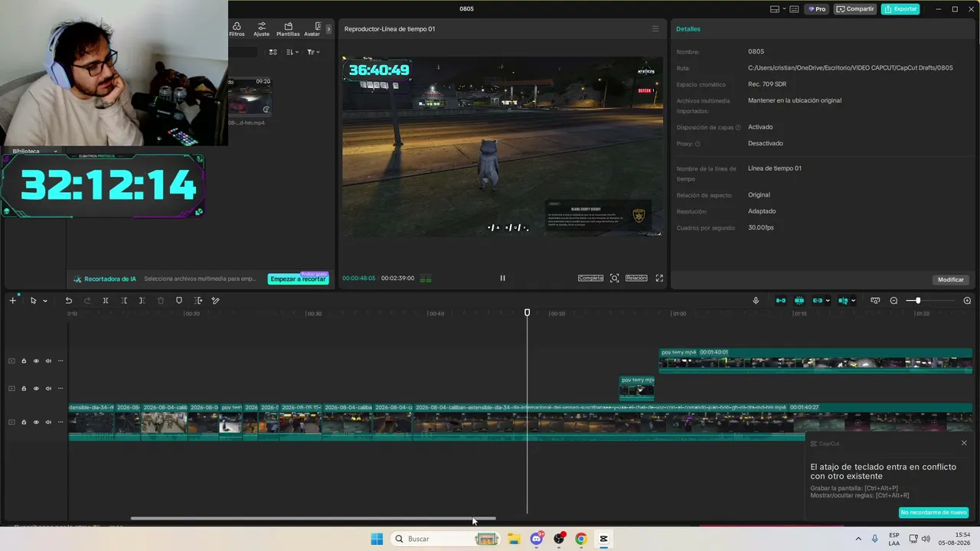Open more options for main bottom track
This screenshot has height=551, width=980.
point(60,422)
